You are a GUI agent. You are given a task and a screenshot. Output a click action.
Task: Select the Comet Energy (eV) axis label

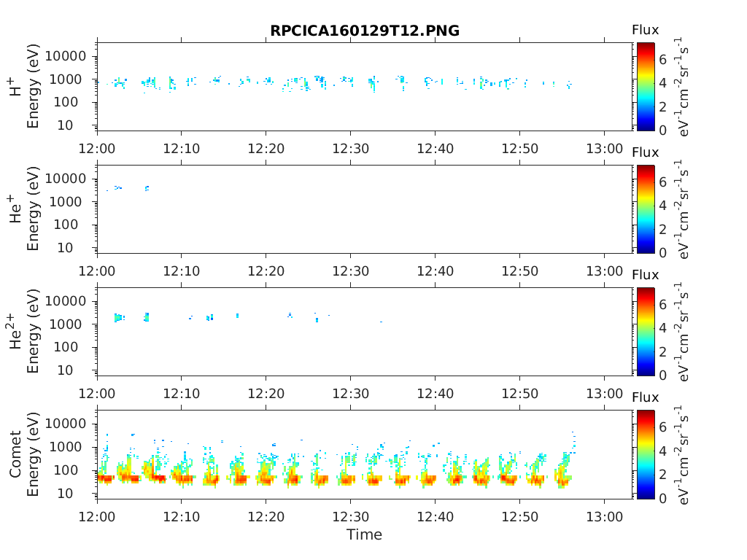coord(24,454)
